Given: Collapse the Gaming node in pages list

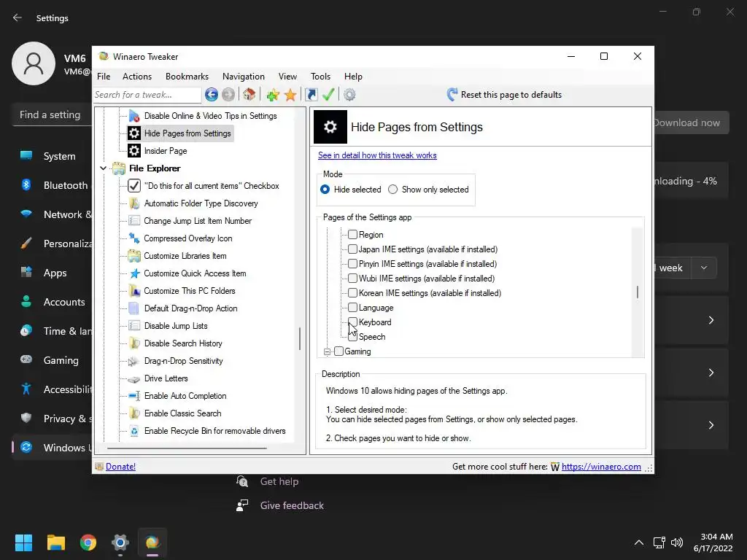Looking at the screenshot, I should 327,352.
